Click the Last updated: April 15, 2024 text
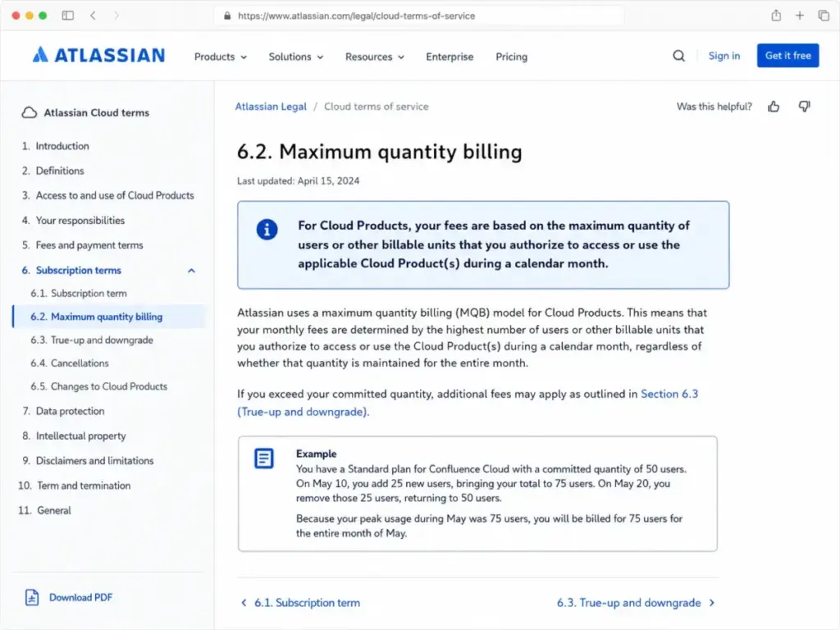The width and height of the screenshot is (840, 630). click(x=299, y=181)
